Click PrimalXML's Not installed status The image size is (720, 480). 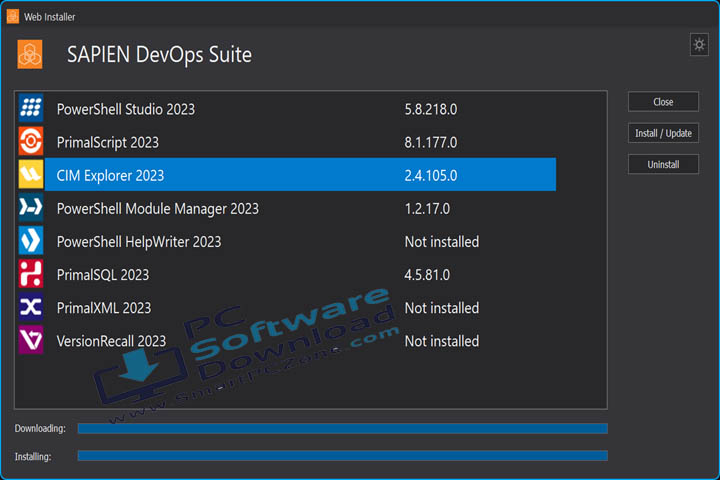pos(442,308)
